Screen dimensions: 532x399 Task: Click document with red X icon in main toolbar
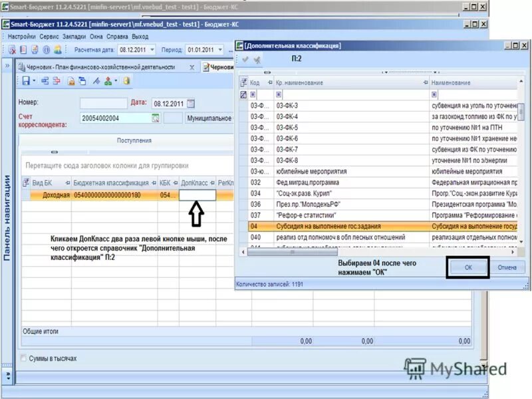[x=12, y=50]
